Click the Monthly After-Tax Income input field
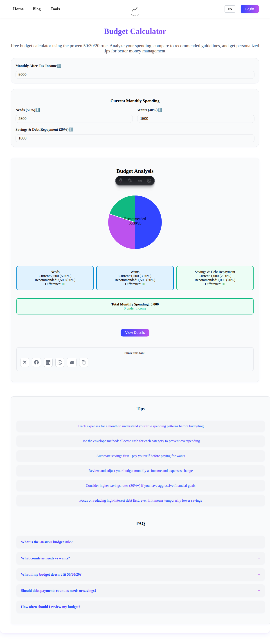Image resolution: width=270 pixels, height=644 pixels. coord(135,74)
